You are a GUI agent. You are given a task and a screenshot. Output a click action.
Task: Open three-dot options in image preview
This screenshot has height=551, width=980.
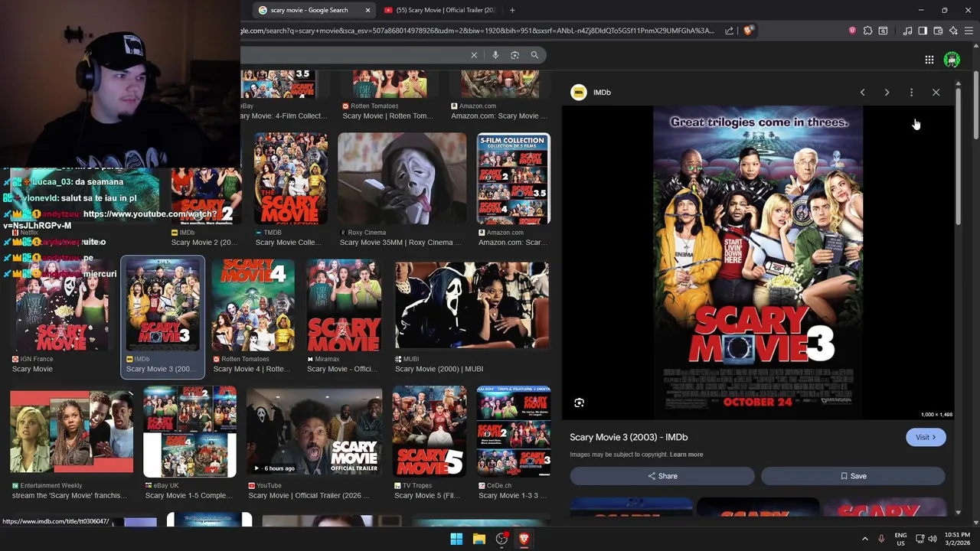[x=911, y=93]
